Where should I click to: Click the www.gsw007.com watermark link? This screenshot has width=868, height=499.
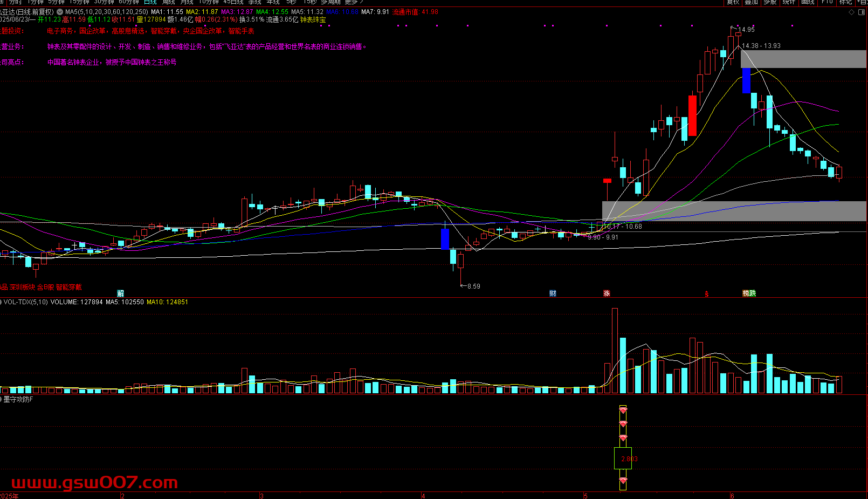[x=94, y=482]
